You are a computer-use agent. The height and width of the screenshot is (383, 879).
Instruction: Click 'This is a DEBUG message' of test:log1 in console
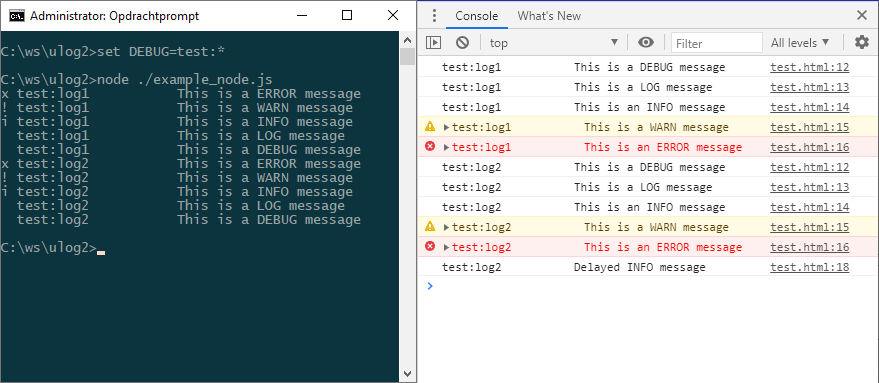pyautogui.click(x=649, y=67)
